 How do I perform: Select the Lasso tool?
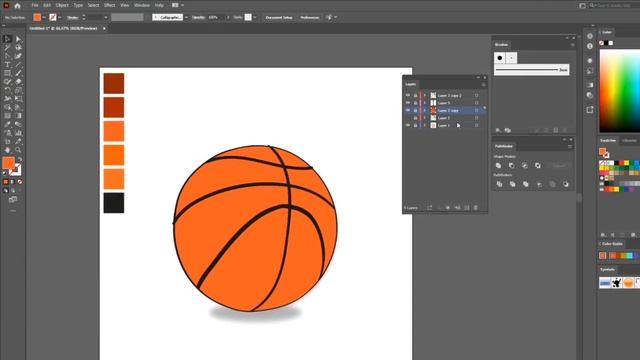click(x=18, y=47)
